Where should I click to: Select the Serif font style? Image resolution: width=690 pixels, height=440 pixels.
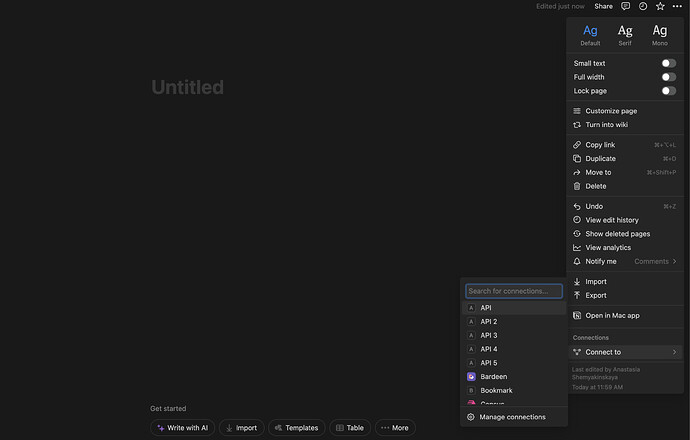[x=625, y=35]
